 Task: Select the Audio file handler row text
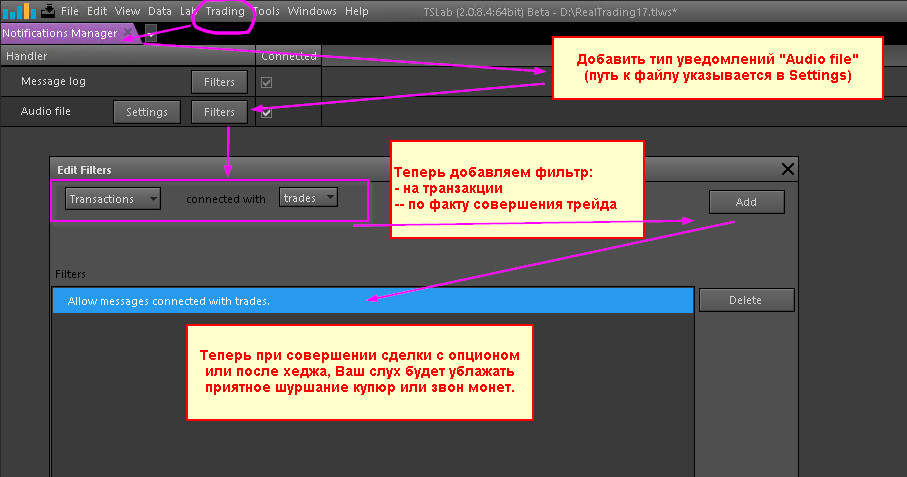46,111
